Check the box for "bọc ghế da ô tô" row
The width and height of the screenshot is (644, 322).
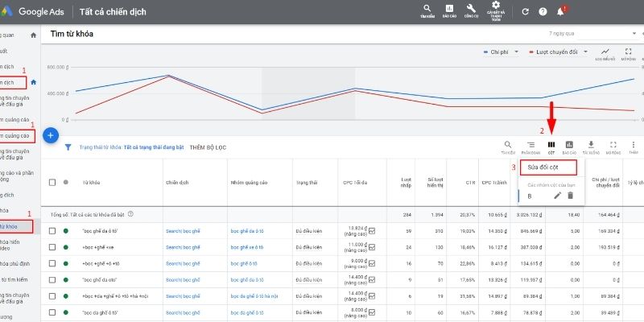(x=52, y=231)
